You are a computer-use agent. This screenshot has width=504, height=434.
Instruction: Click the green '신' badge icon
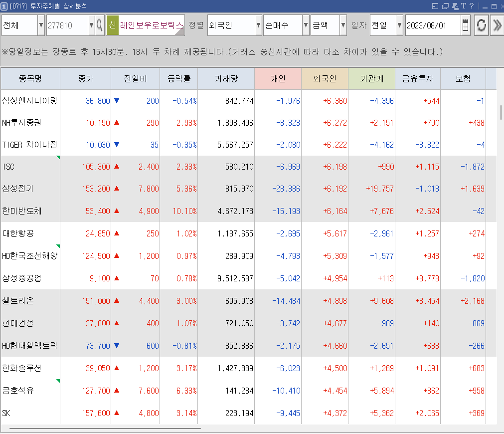(x=112, y=25)
